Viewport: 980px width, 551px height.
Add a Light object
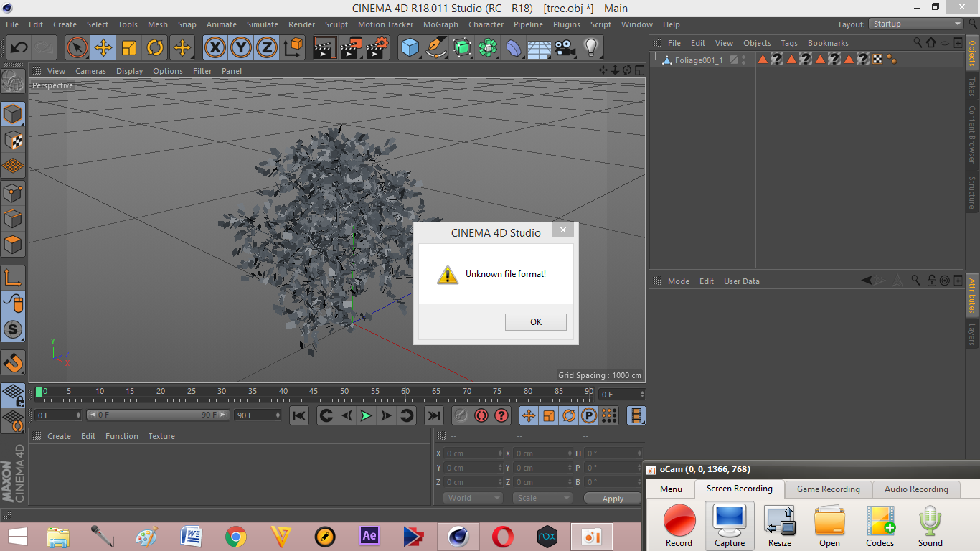tap(590, 48)
